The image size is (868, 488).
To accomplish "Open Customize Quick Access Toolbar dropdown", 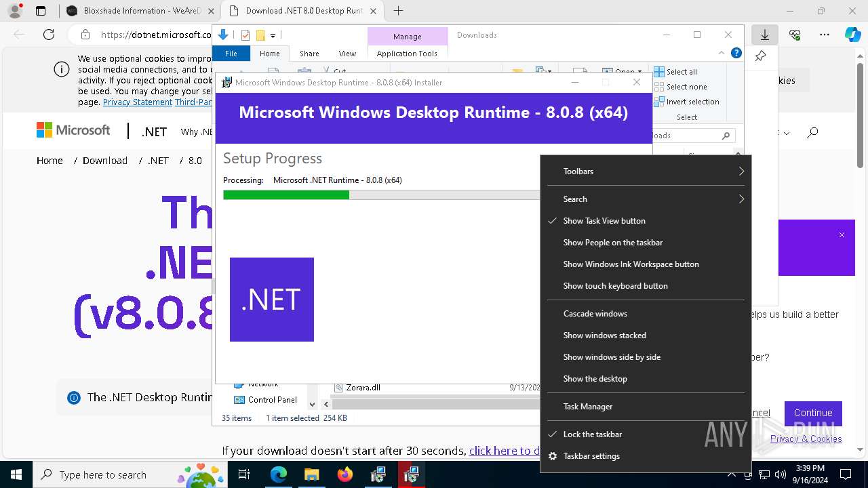I will tap(273, 35).
